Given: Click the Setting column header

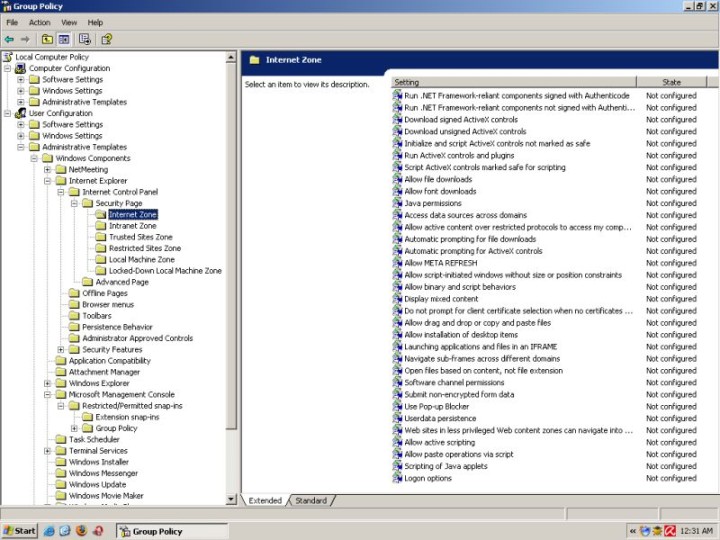Looking at the screenshot, I should click(x=512, y=82).
